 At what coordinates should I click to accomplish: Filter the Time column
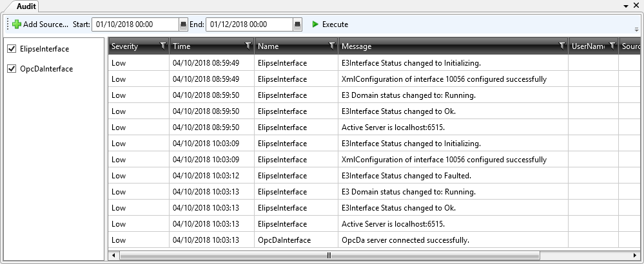tap(248, 46)
